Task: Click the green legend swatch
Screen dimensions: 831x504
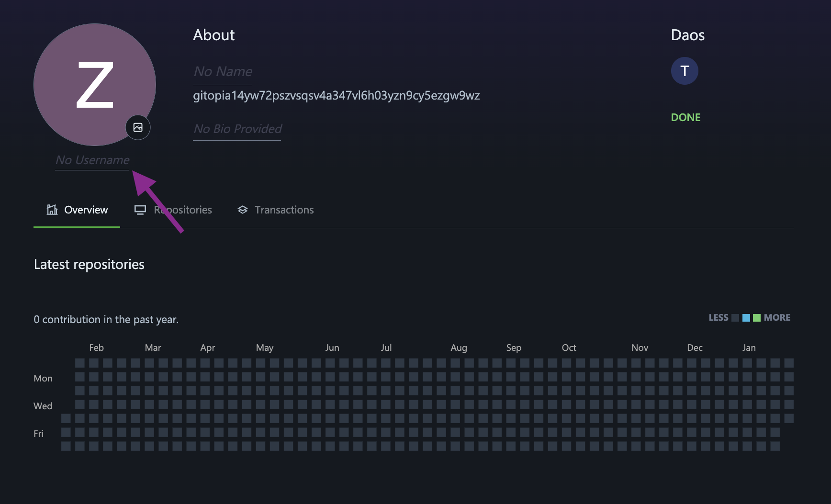Action: pyautogui.click(x=757, y=318)
